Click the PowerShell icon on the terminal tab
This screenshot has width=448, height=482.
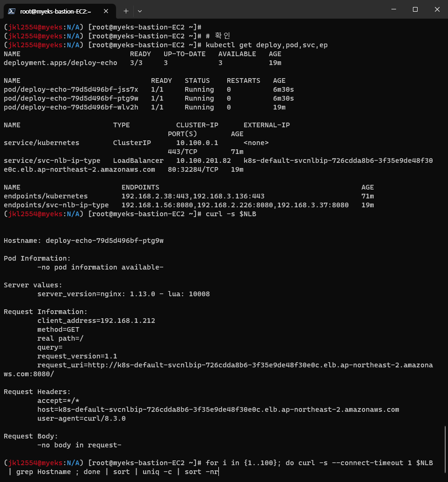tap(12, 11)
